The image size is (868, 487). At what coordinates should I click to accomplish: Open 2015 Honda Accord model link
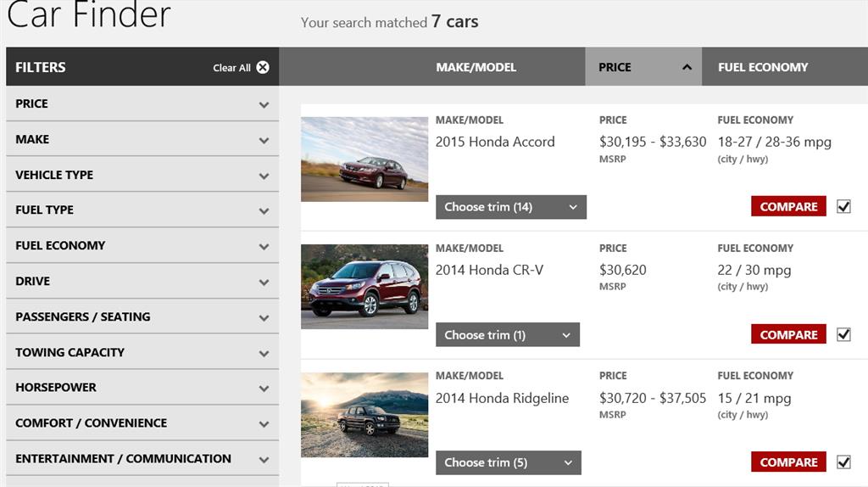pos(495,142)
